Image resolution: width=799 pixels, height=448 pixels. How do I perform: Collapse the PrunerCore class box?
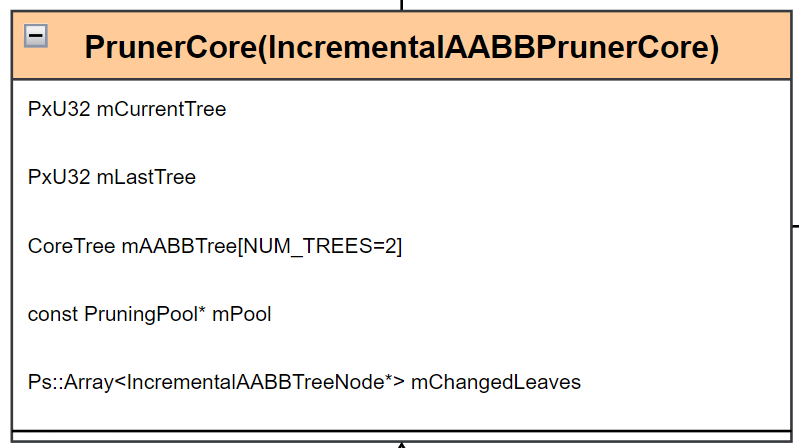tap(36, 36)
